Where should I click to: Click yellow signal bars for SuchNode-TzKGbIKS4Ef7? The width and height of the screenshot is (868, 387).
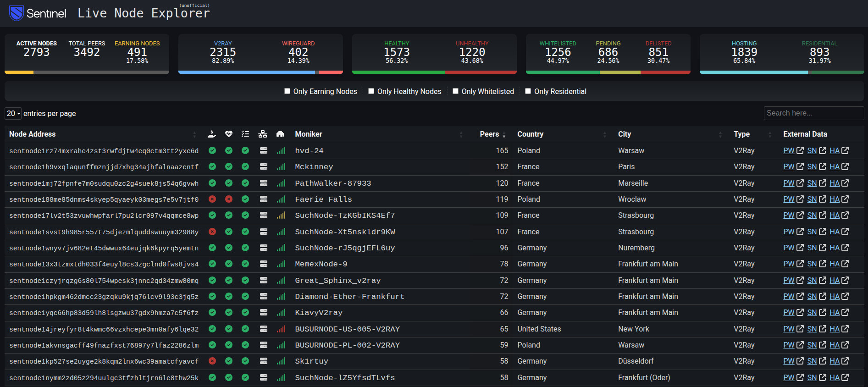(x=281, y=215)
